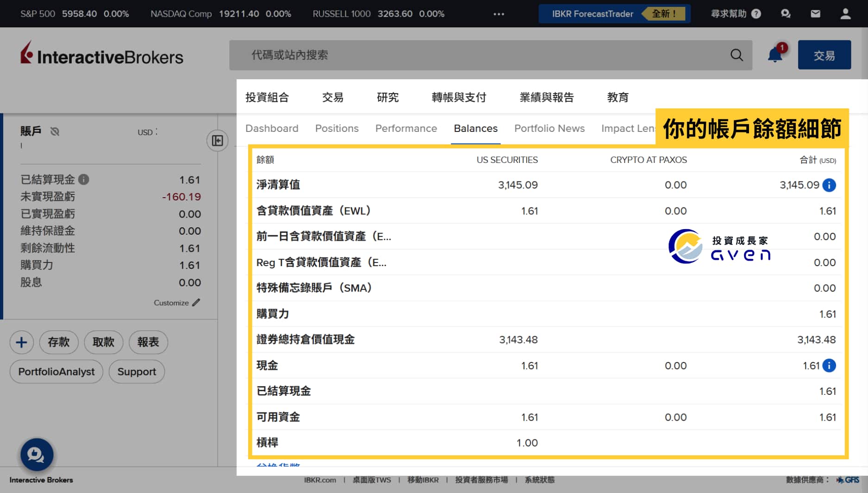Open the 研究 menu

[388, 97]
